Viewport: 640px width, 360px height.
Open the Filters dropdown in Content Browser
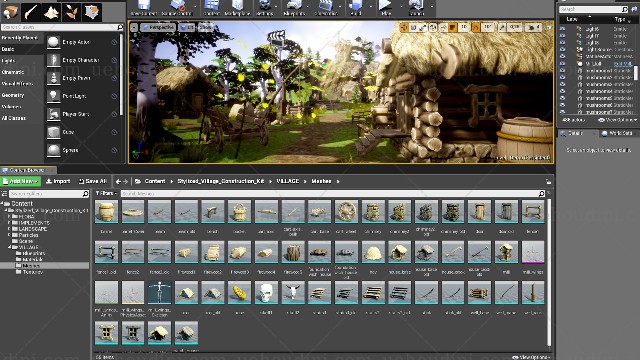point(107,193)
